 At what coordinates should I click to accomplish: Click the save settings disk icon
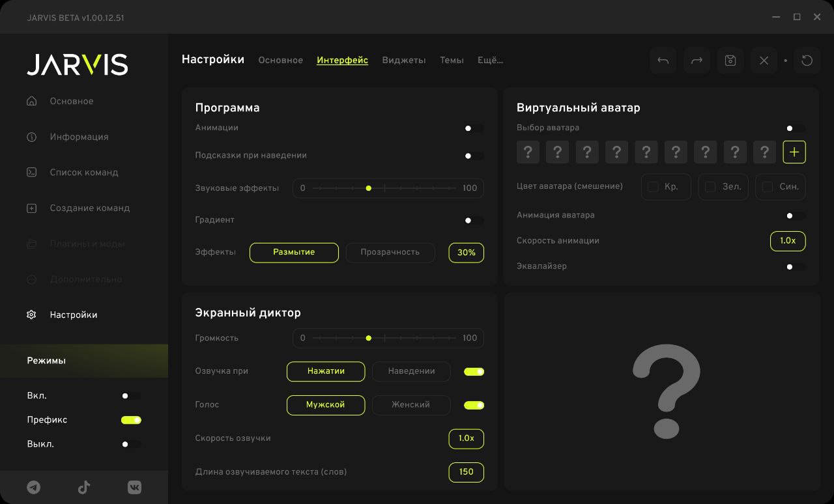pos(730,61)
